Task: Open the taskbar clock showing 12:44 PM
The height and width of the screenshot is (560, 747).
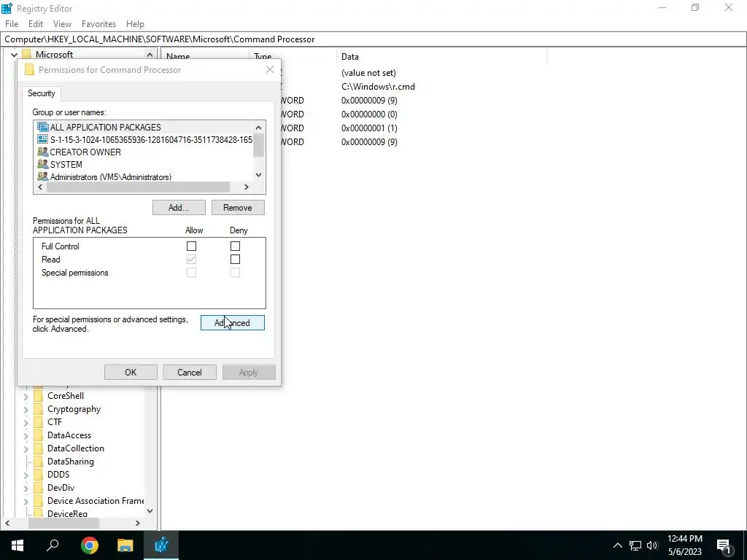Action: tap(684, 545)
